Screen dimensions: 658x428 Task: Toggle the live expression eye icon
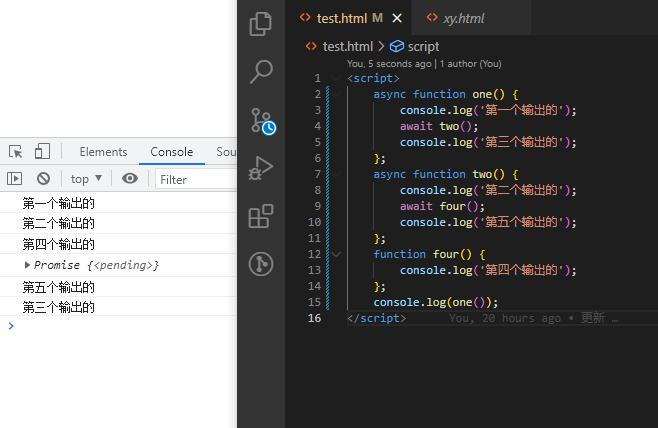pyautogui.click(x=130, y=179)
